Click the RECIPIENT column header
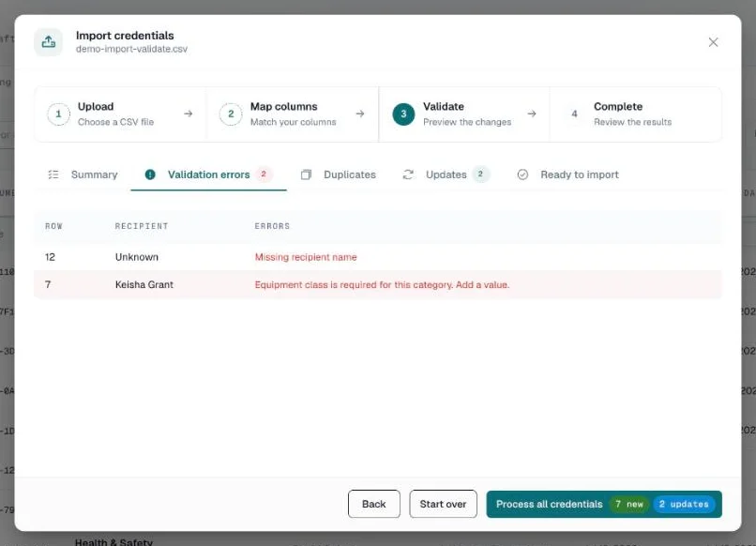 [142, 226]
